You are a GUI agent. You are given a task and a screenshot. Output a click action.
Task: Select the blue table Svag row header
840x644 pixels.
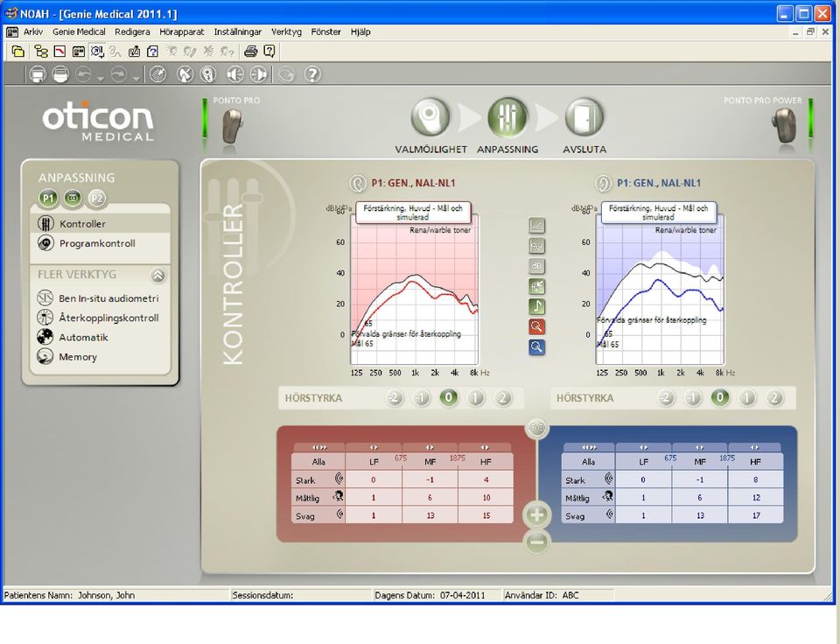click(588, 515)
